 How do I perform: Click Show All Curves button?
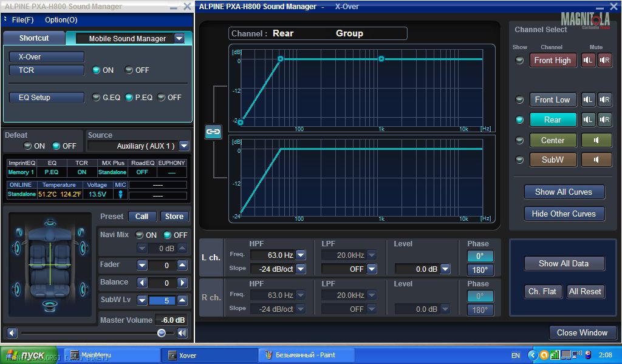pos(564,192)
